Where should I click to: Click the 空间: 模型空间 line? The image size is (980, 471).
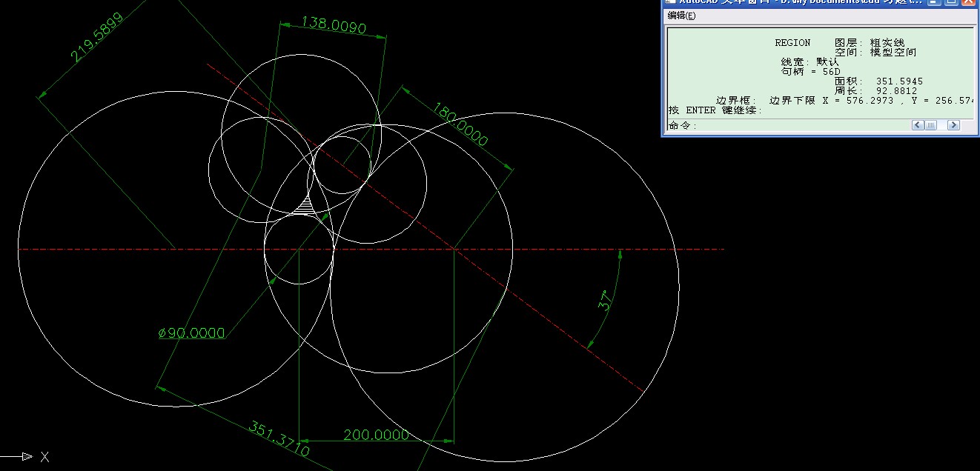coord(875,53)
